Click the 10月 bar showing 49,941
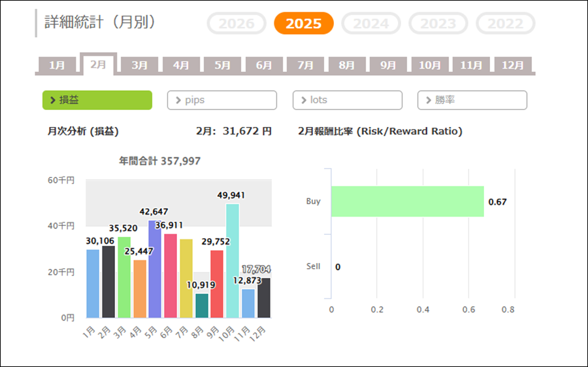588x367 pixels. [x=233, y=262]
